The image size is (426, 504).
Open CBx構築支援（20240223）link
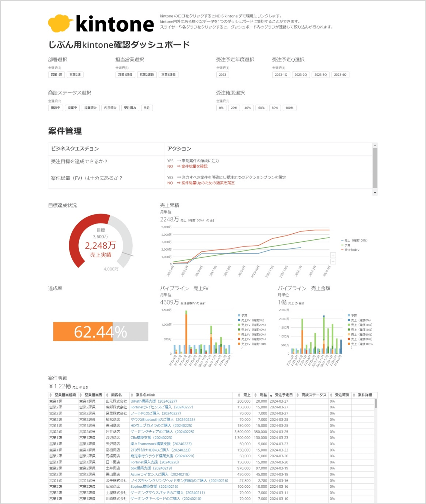click(152, 438)
